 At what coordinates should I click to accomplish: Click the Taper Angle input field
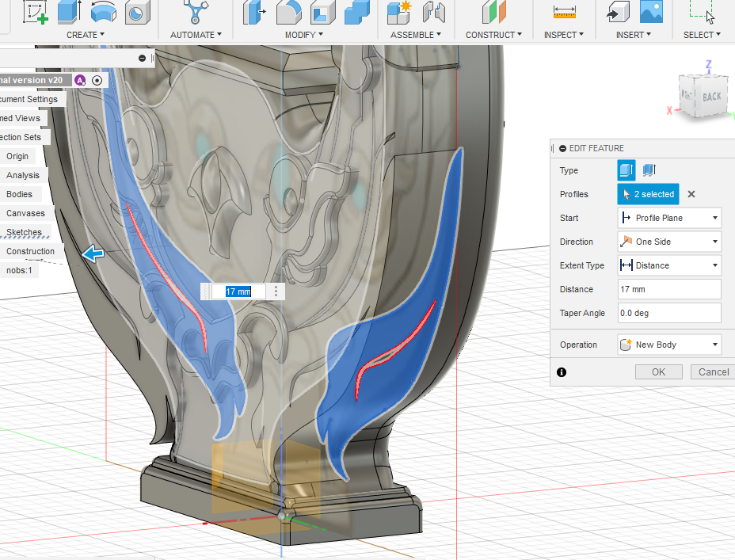pos(669,313)
